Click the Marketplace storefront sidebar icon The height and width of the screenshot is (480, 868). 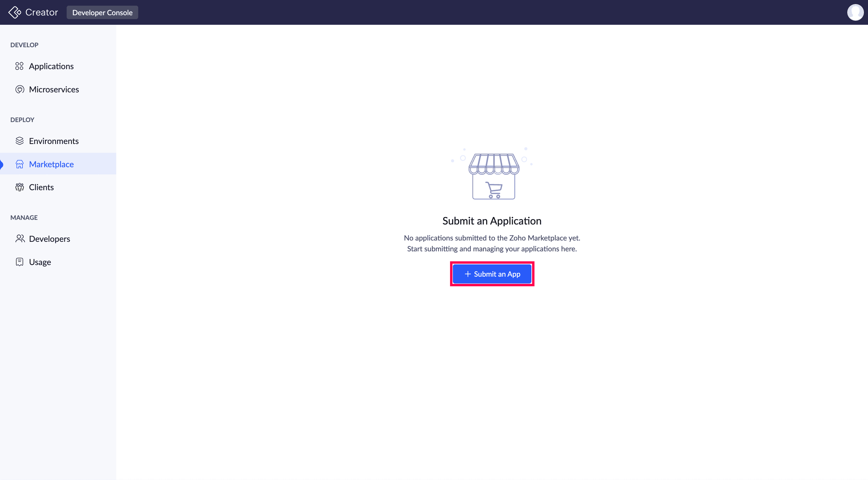(x=20, y=164)
